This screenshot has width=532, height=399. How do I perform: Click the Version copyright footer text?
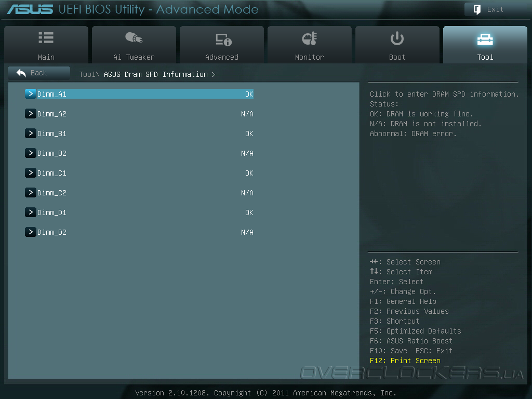pyautogui.click(x=265, y=393)
